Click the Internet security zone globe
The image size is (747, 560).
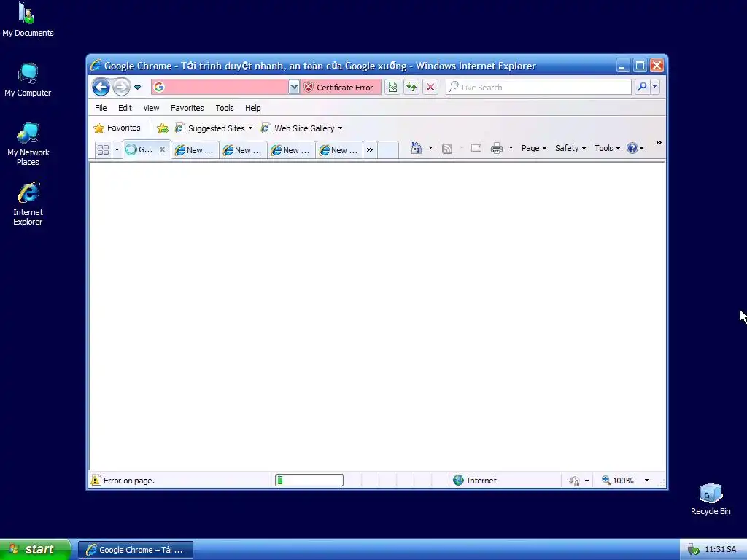458,480
